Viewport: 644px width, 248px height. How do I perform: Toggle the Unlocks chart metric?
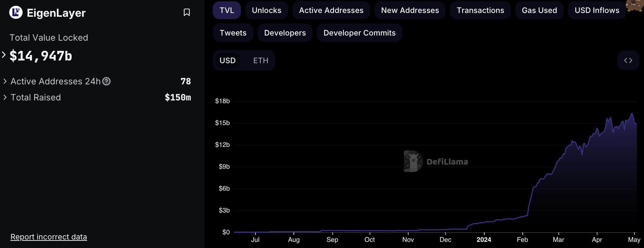267,10
